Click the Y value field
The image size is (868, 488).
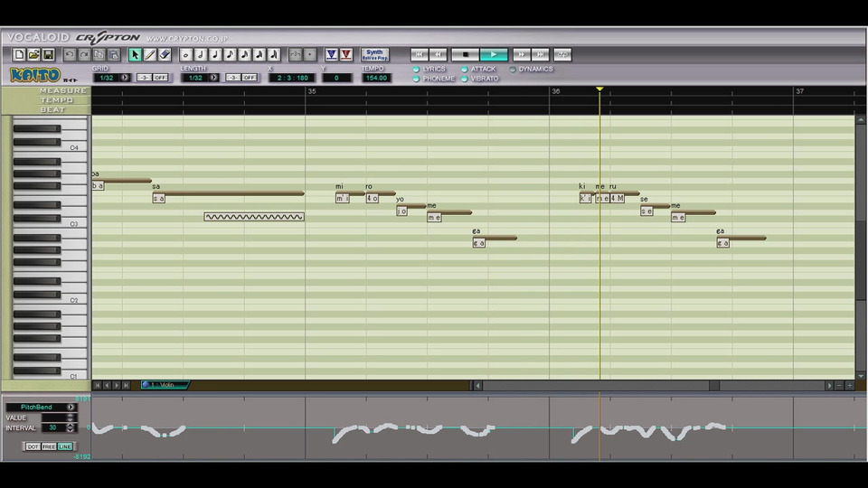pyautogui.click(x=336, y=78)
